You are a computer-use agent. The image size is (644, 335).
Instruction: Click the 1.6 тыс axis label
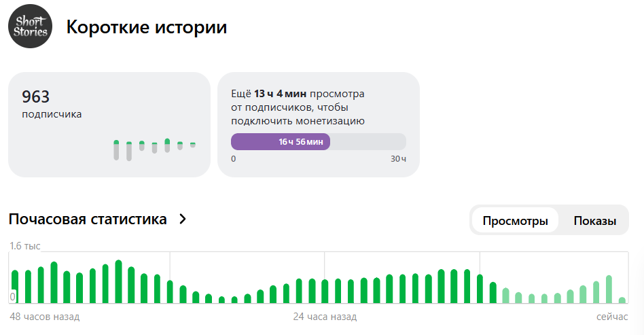[25, 245]
